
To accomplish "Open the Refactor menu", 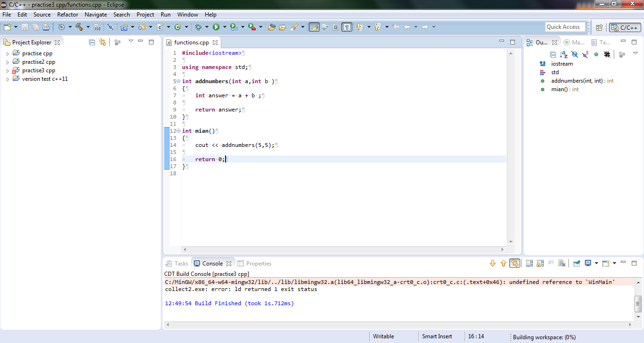I will click(68, 15).
